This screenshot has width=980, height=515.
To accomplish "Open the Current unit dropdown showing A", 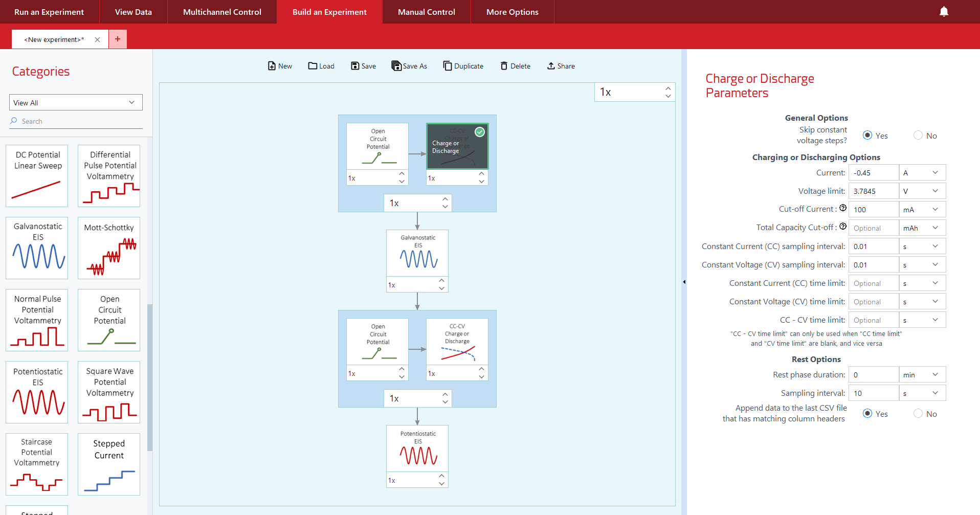I will [x=922, y=173].
